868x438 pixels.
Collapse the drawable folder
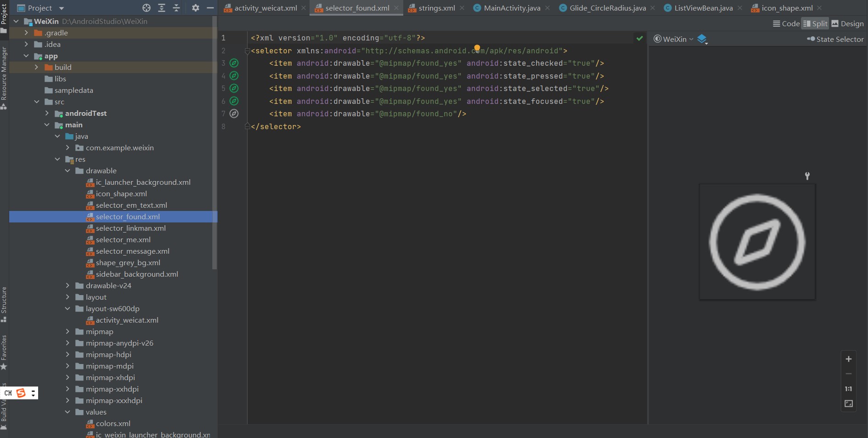point(68,171)
